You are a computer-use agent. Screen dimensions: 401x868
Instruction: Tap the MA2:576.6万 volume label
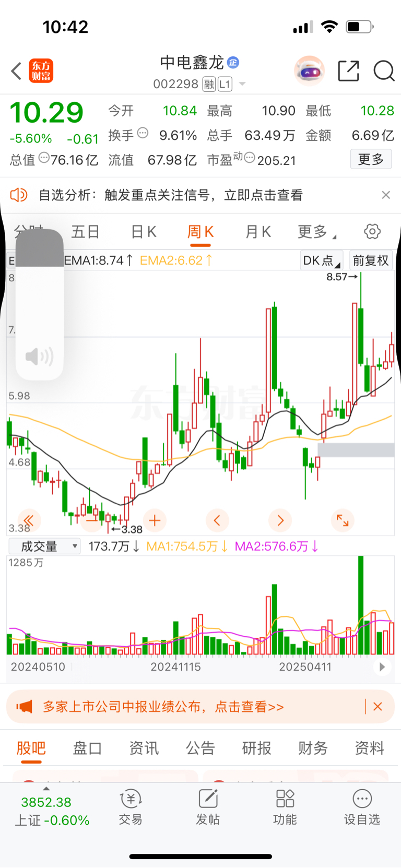pyautogui.click(x=277, y=546)
